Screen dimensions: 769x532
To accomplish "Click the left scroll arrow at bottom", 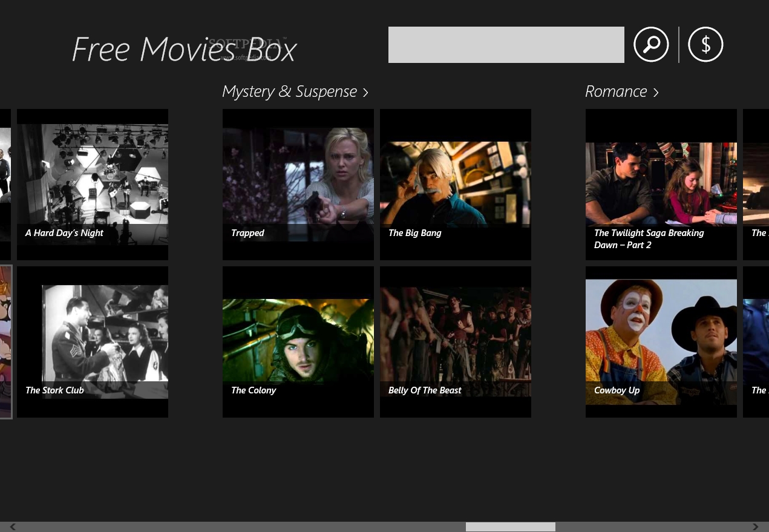I will coord(12,527).
